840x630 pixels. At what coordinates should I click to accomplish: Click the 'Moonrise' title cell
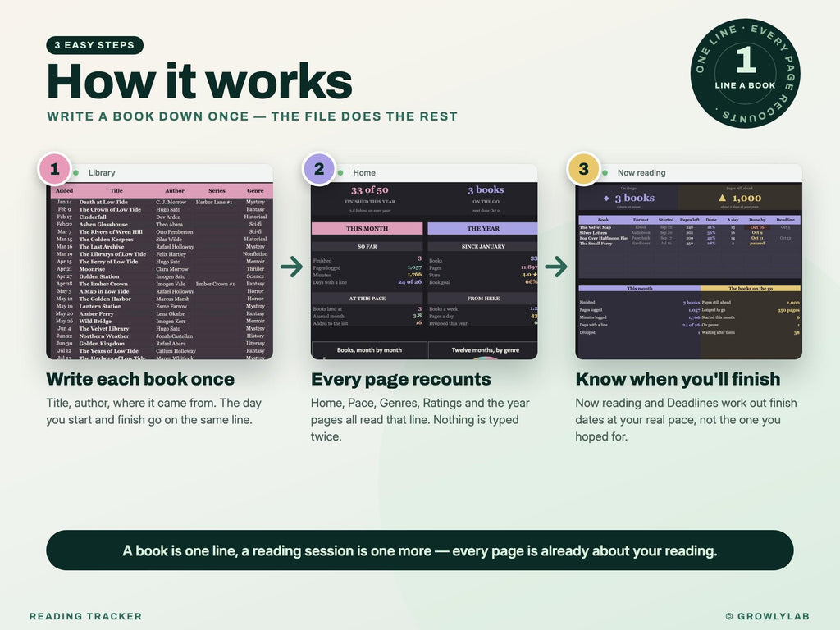pos(92,269)
